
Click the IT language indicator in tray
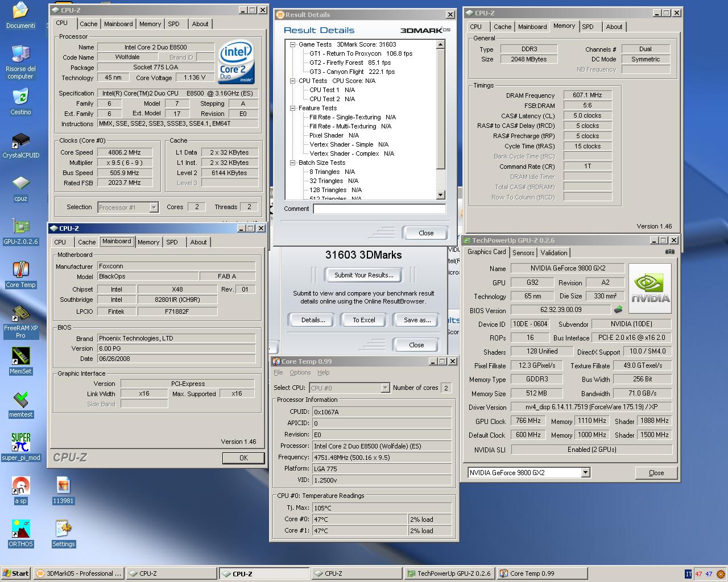(688, 574)
